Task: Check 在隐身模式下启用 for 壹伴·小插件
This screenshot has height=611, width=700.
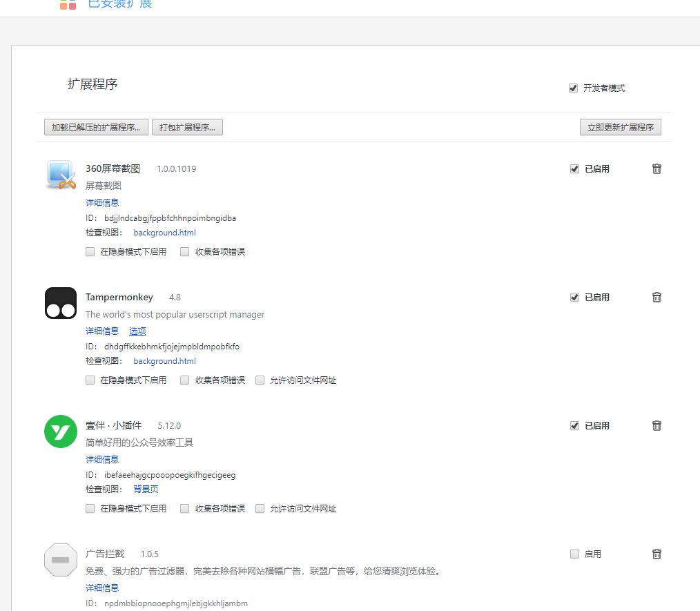Action: tap(90, 508)
